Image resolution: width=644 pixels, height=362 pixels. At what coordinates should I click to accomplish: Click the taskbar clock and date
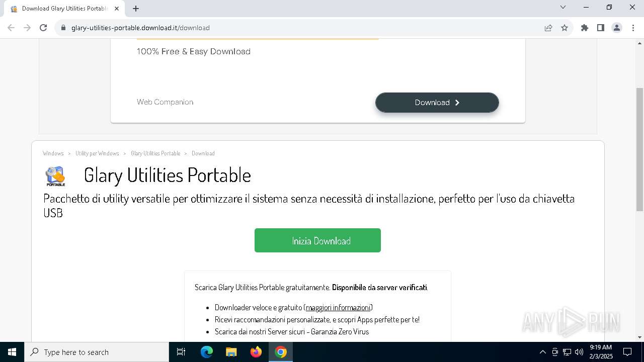[x=601, y=352]
